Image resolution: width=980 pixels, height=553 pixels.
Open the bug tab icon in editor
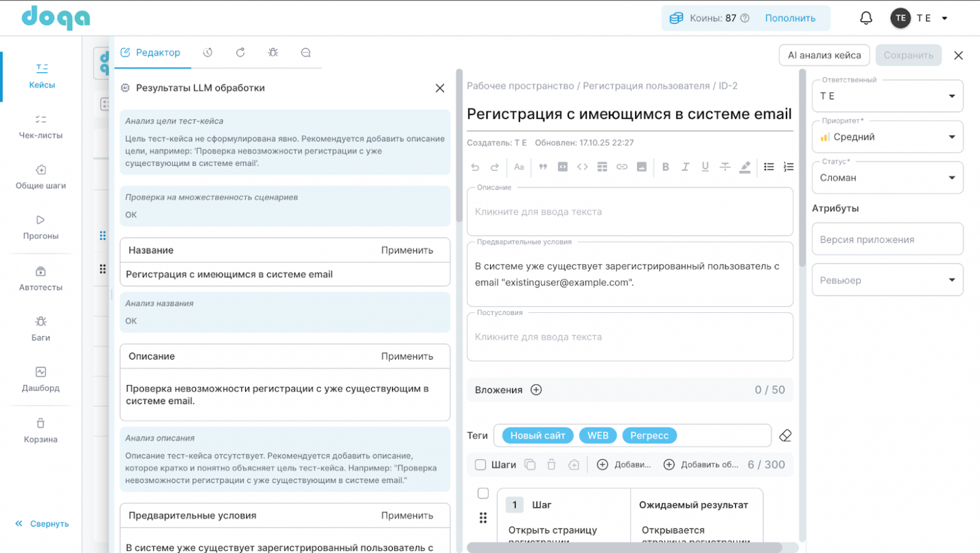(273, 53)
